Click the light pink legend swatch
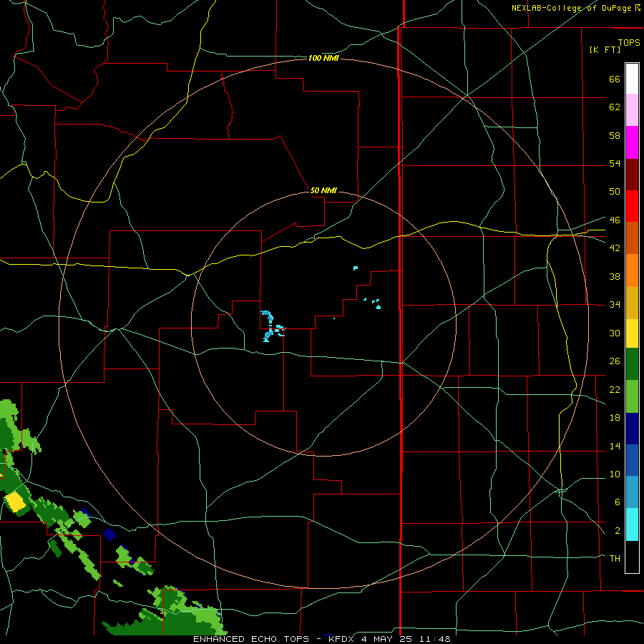This screenshot has height=644, width=644. (x=632, y=110)
